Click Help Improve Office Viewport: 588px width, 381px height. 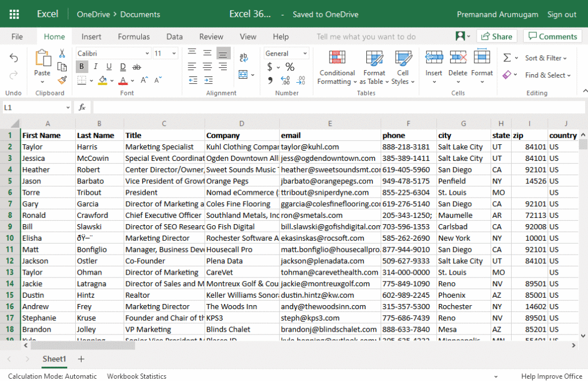click(551, 376)
